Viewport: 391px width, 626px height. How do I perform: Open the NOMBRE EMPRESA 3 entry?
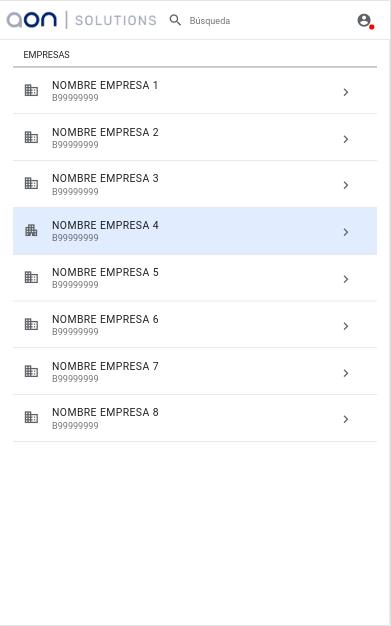pyautogui.click(x=195, y=184)
